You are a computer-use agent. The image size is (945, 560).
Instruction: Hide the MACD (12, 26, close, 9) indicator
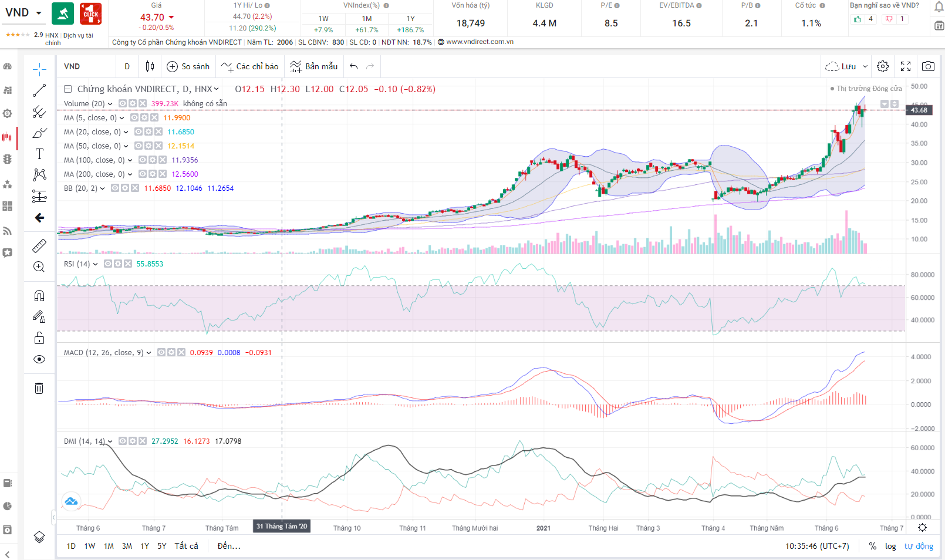click(x=161, y=352)
